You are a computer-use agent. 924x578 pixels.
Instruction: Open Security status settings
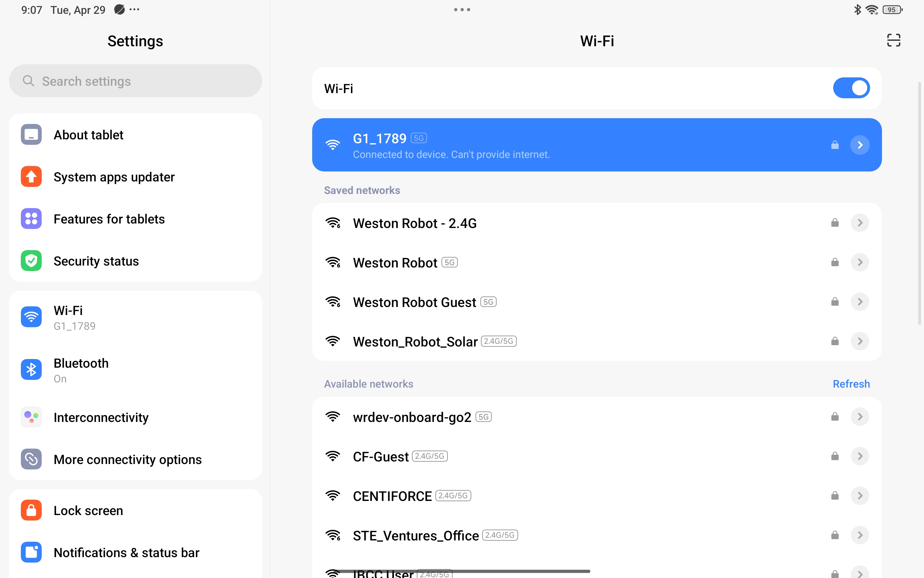(135, 261)
